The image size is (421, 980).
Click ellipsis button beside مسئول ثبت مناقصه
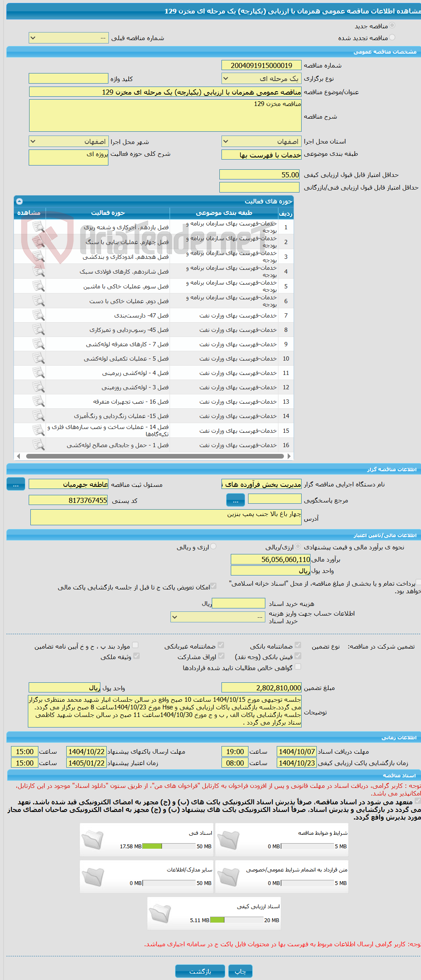(16, 484)
